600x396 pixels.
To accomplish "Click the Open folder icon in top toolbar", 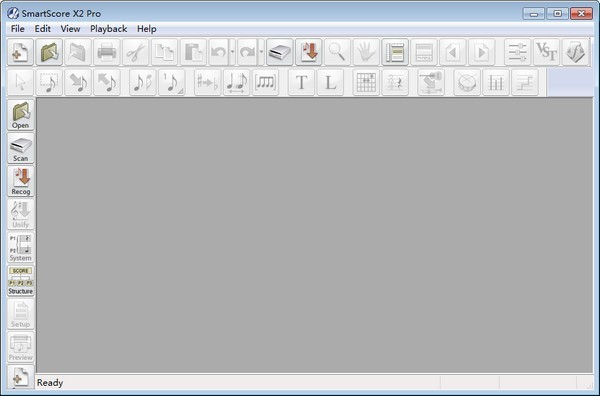I will tap(49, 52).
